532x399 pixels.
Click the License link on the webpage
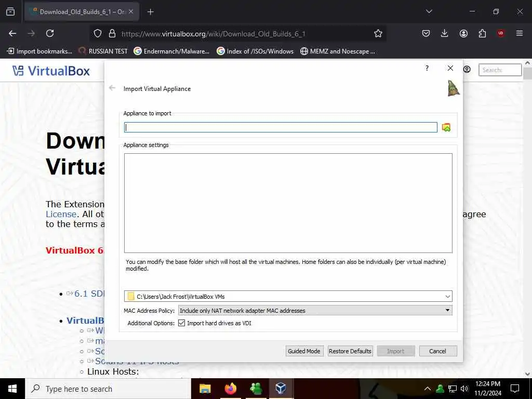click(x=61, y=214)
